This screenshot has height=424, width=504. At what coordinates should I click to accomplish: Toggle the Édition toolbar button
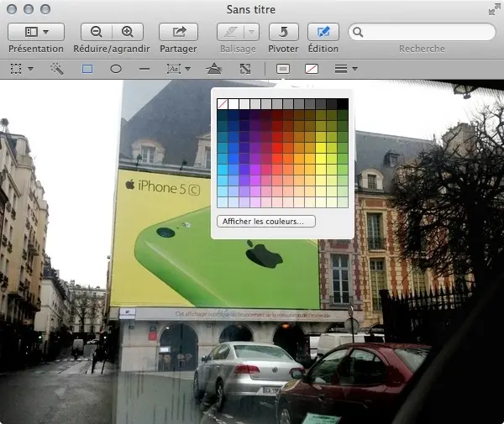click(323, 32)
